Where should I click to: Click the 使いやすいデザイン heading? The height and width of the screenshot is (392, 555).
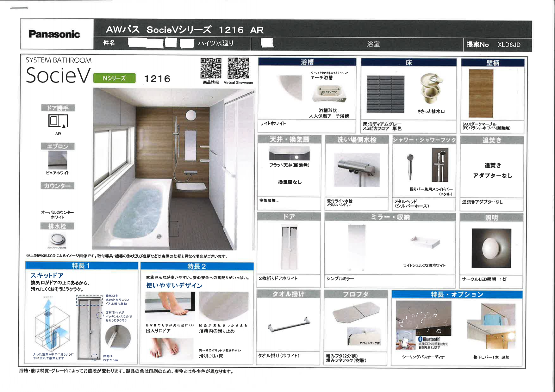(x=174, y=285)
